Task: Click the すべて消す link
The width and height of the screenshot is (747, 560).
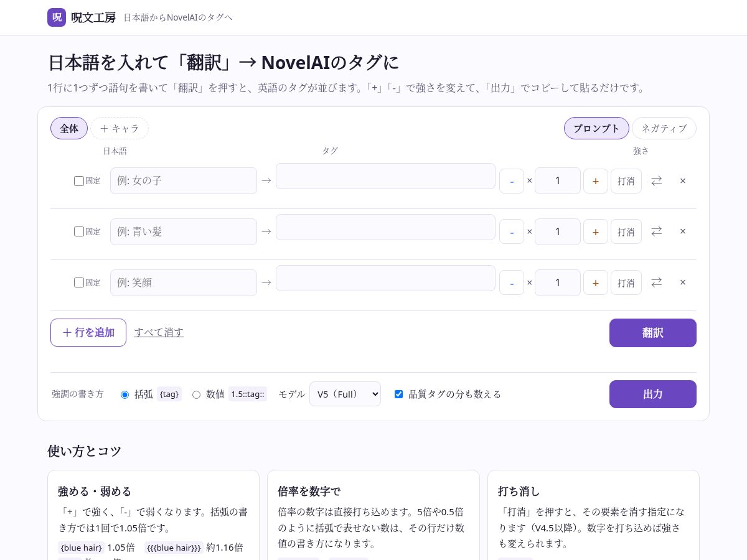Action: pyautogui.click(x=159, y=332)
